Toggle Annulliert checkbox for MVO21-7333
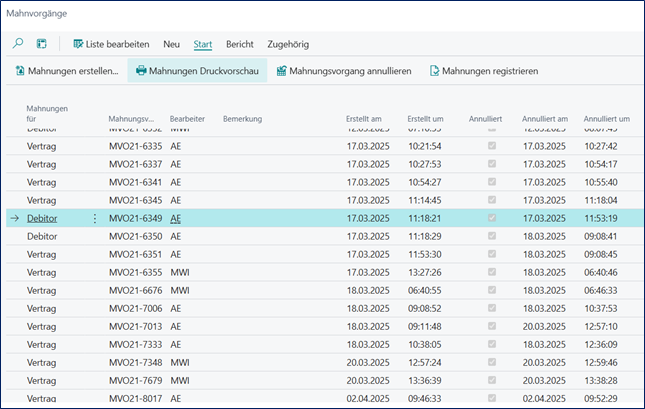645x409 pixels. (x=492, y=344)
